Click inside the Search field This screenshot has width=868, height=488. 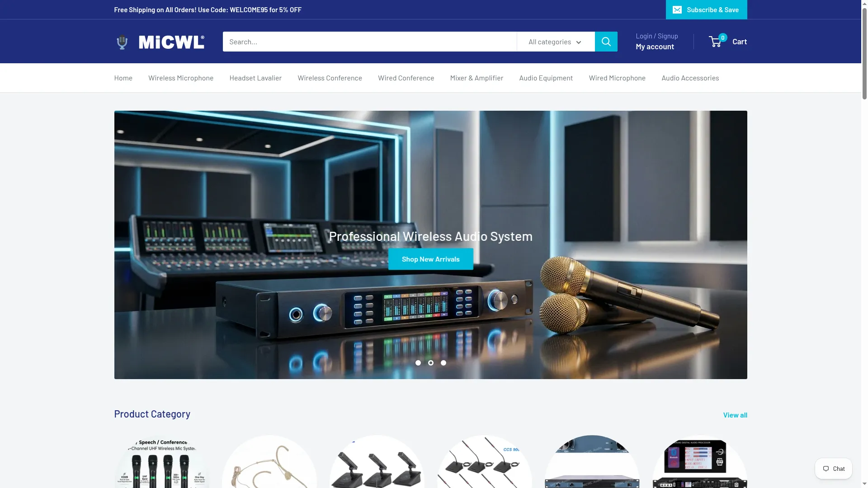pyautogui.click(x=370, y=42)
